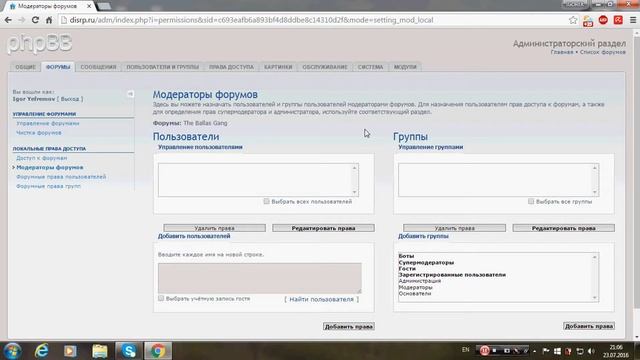Open the ОБЩИЕ tab
This screenshot has height=360, width=640.
point(25,67)
